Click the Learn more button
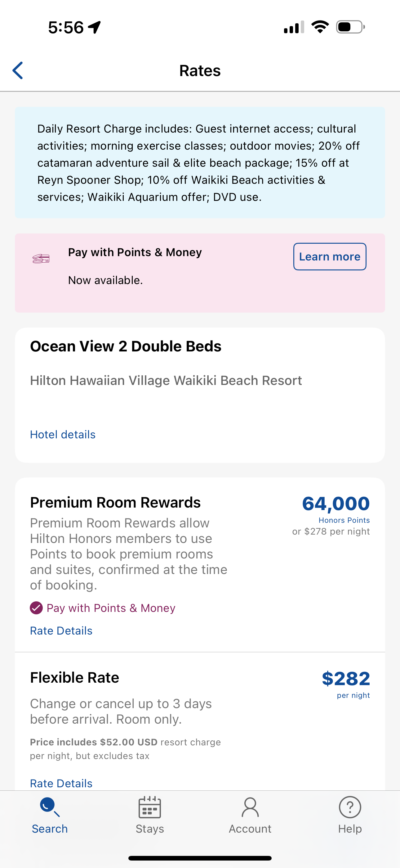The image size is (400, 868). (330, 256)
